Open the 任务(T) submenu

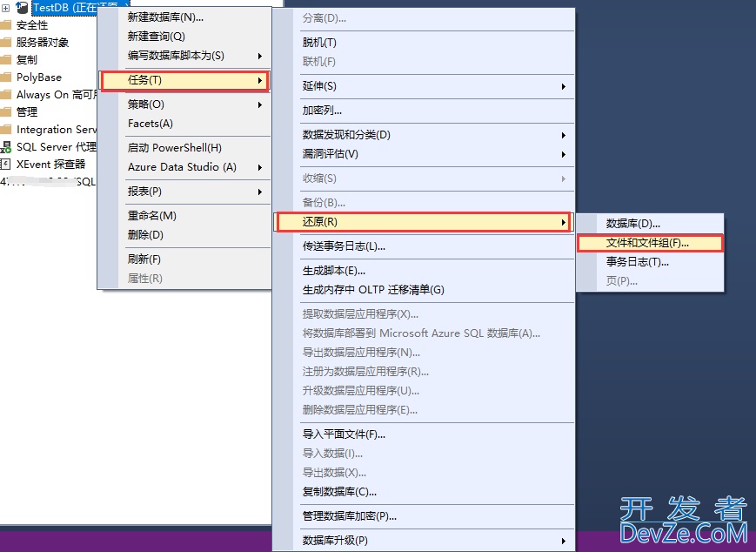184,80
